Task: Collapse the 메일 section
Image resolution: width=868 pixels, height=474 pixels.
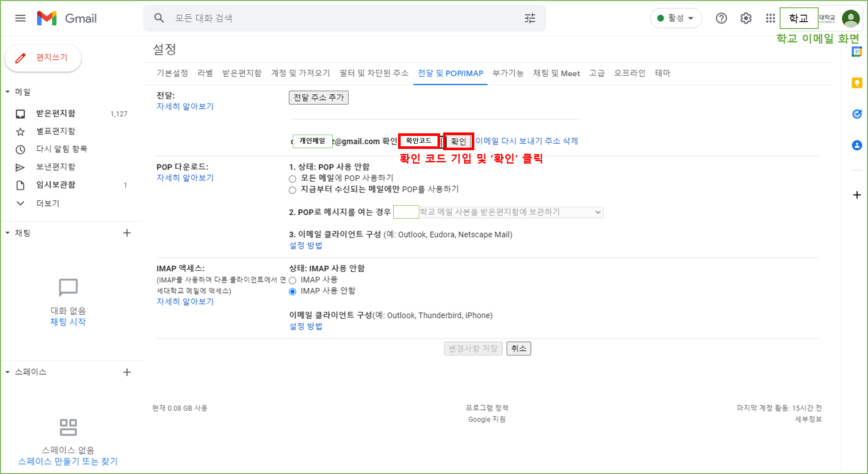Action: (x=7, y=92)
